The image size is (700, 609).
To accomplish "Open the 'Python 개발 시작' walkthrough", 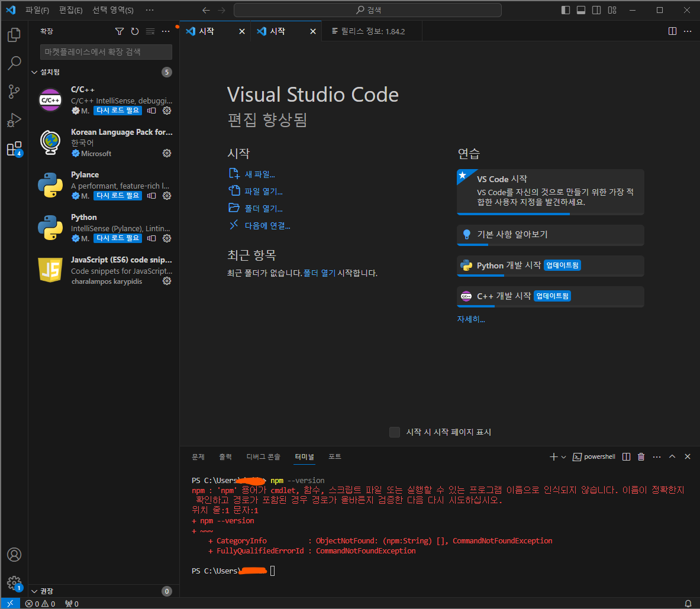I will click(550, 266).
